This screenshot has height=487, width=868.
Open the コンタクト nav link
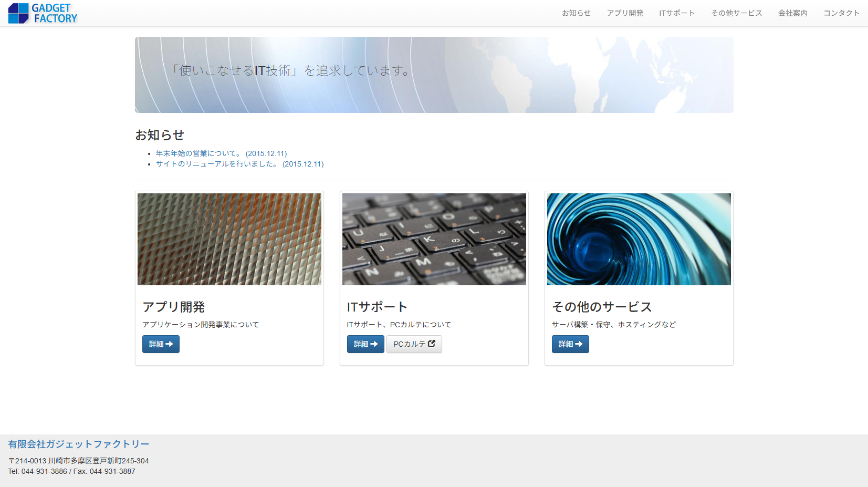click(x=841, y=13)
